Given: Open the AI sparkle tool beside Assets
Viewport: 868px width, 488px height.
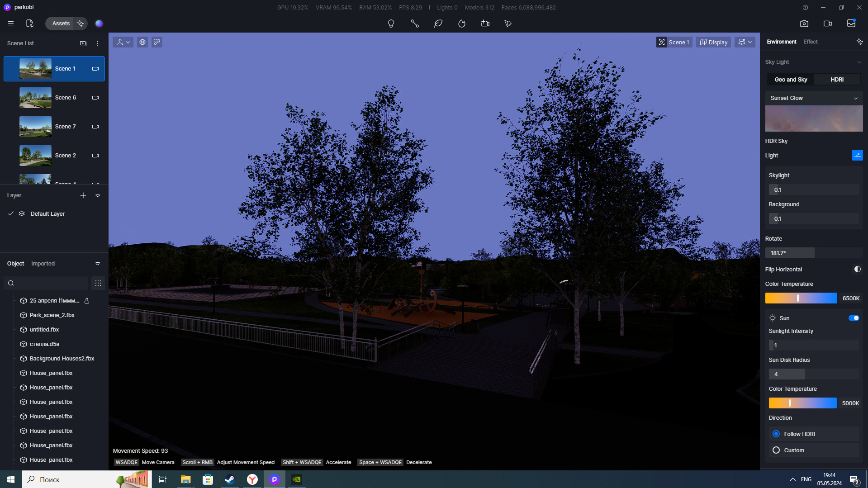Looking at the screenshot, I should (x=81, y=24).
